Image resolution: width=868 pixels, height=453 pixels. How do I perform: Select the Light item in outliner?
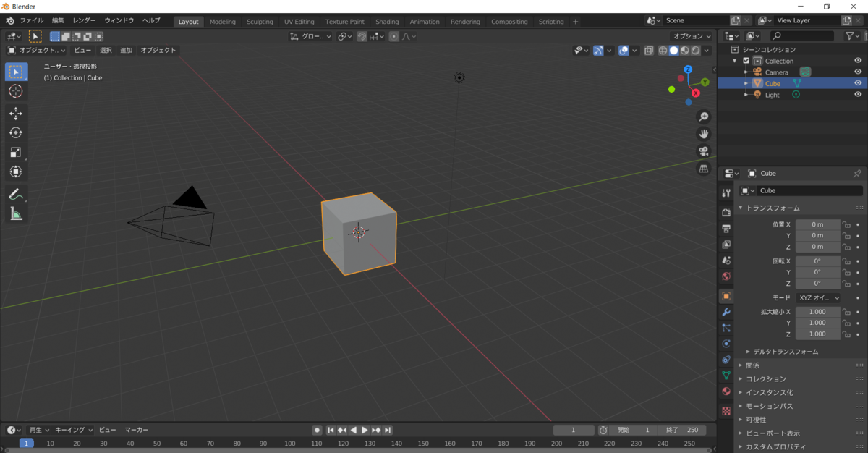point(772,95)
